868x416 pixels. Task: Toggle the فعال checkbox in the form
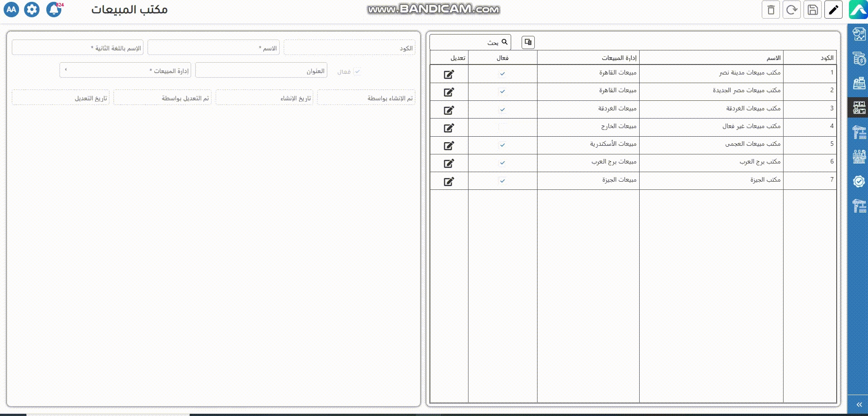(357, 71)
